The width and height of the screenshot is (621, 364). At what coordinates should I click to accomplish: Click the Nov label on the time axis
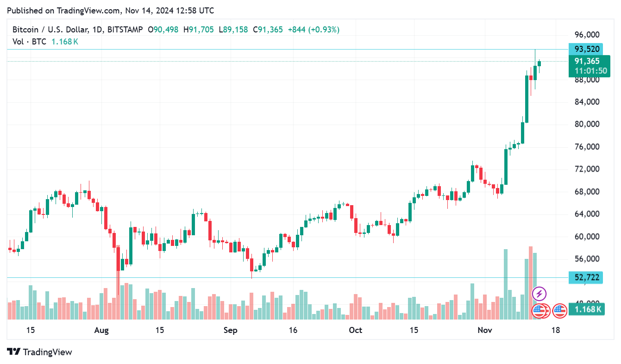click(484, 330)
